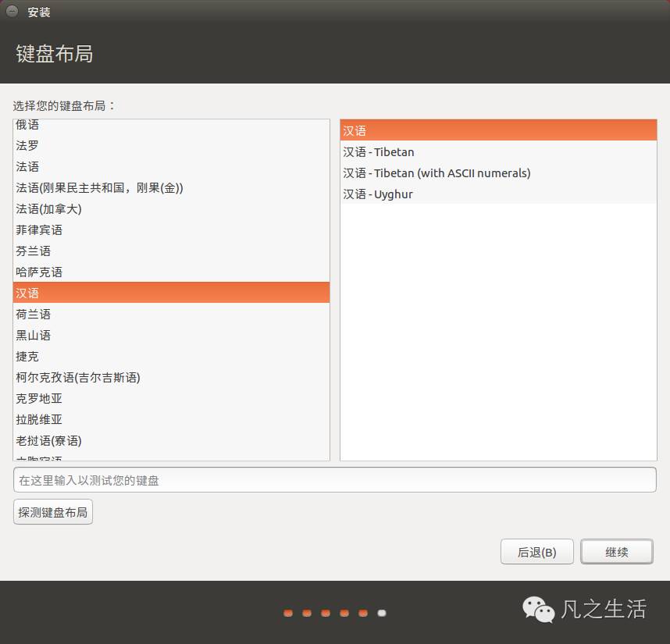Choose the 克罗地亚 layout
This screenshot has width=670, height=644.
pyautogui.click(x=37, y=398)
